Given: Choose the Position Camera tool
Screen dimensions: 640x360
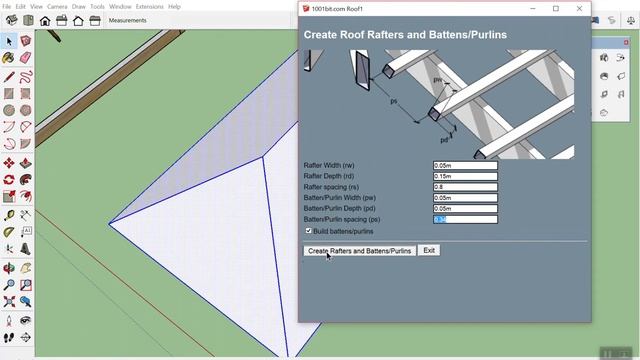Looking at the screenshot, I should (x=9, y=321).
